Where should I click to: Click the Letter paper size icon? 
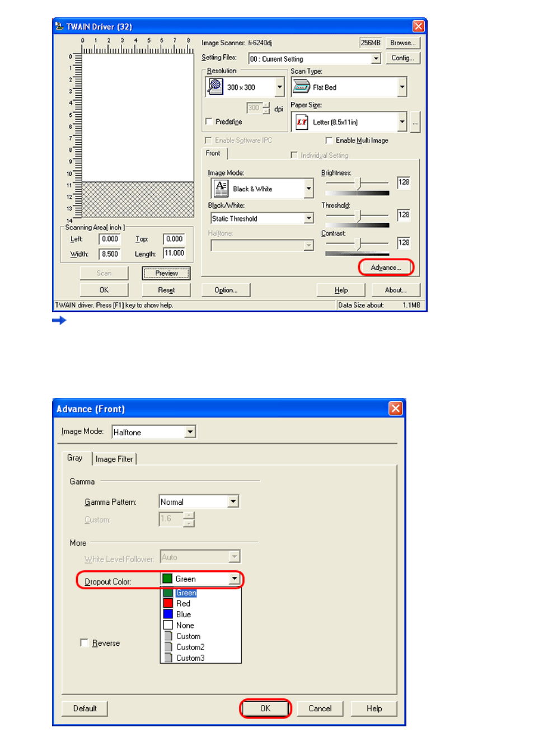pos(302,122)
